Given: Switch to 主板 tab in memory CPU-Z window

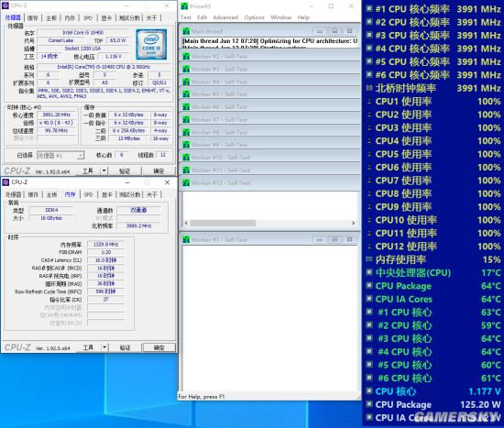Looking at the screenshot, I should pos(51,194).
